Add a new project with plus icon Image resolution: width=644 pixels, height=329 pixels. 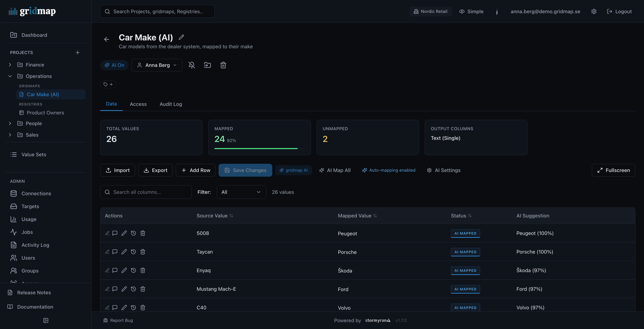(x=77, y=52)
